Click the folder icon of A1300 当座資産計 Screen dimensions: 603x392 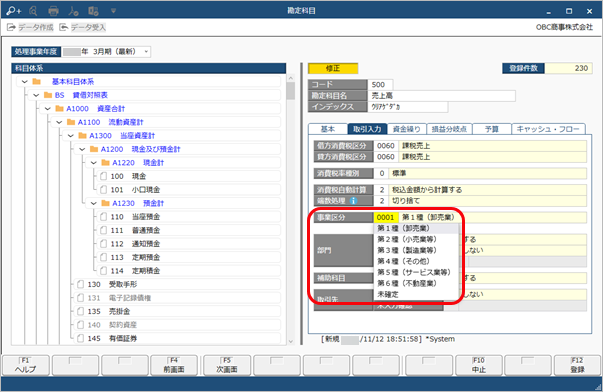[83, 135]
